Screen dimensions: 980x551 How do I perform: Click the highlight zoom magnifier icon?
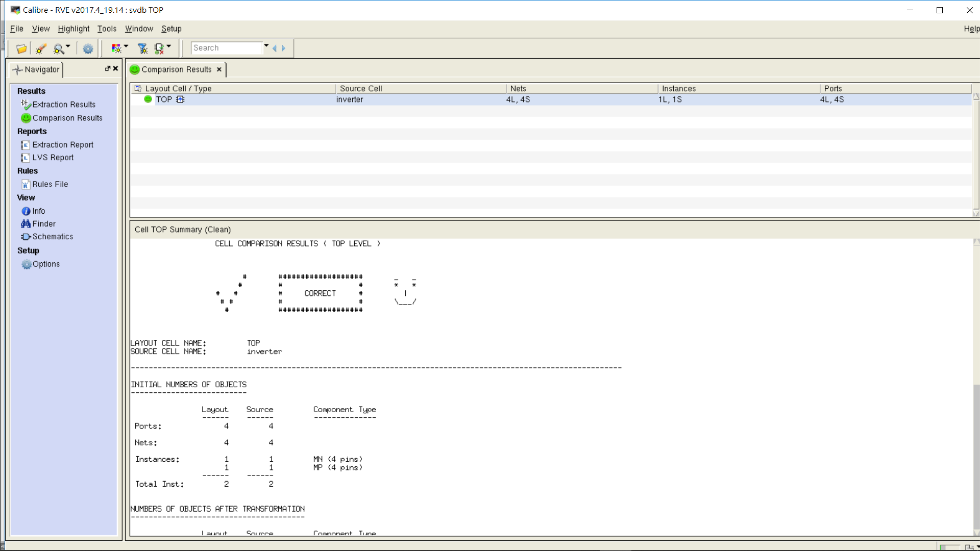[59, 48]
